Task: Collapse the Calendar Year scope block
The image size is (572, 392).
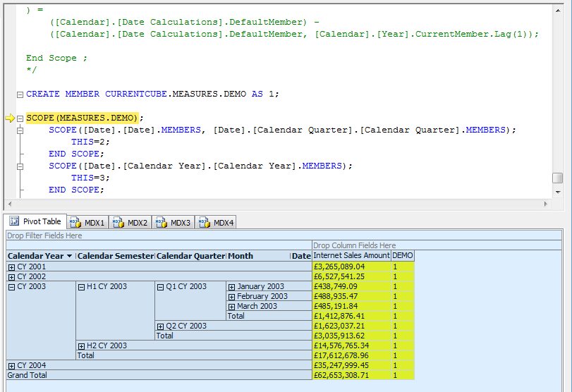Action: click(x=20, y=166)
